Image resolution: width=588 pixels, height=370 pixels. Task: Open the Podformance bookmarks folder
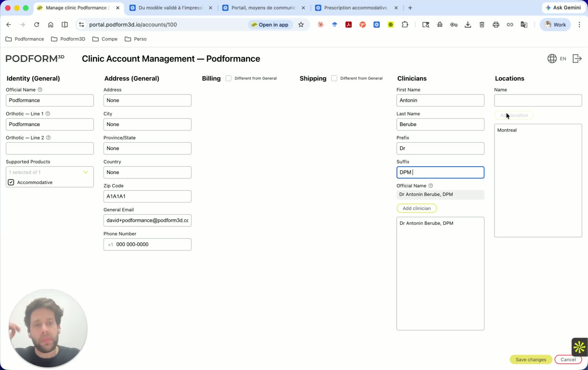coord(25,39)
